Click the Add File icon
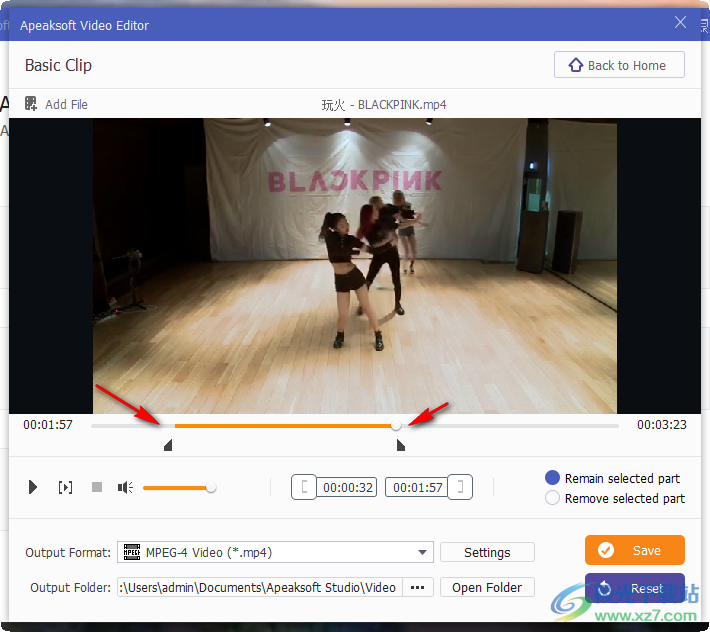Screen dimensions: 710x632 (31, 104)
